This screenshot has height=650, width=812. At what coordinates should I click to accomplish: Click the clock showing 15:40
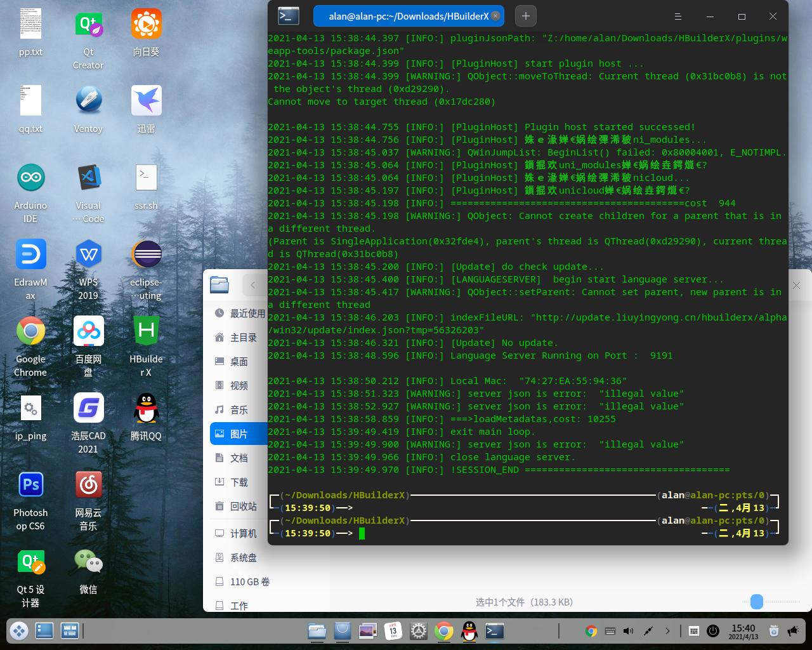(x=743, y=631)
